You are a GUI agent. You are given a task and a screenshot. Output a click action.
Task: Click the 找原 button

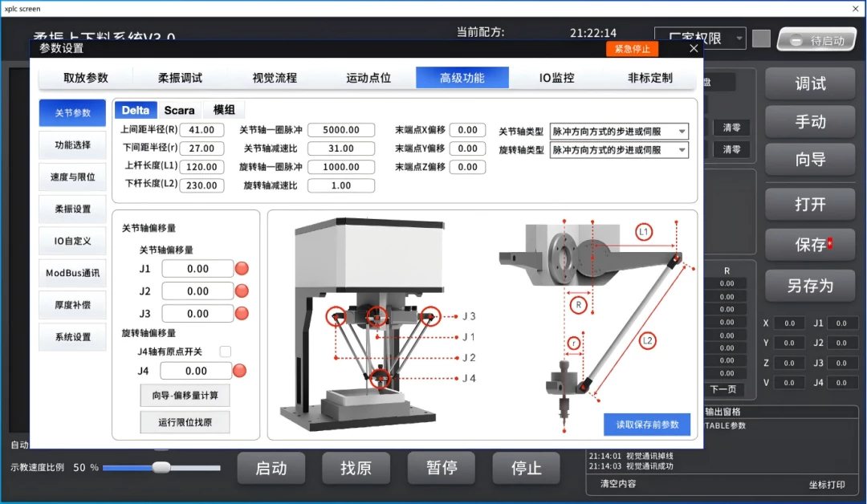pos(356,468)
